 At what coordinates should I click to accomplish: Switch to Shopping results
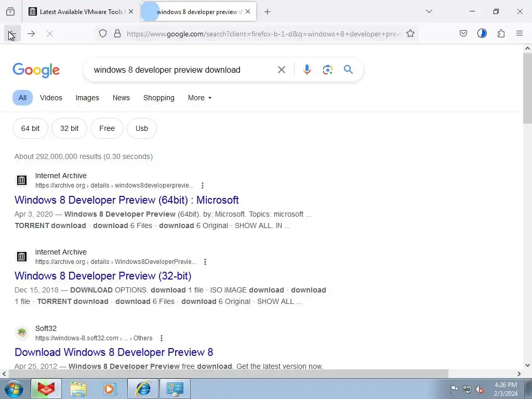[x=159, y=98]
